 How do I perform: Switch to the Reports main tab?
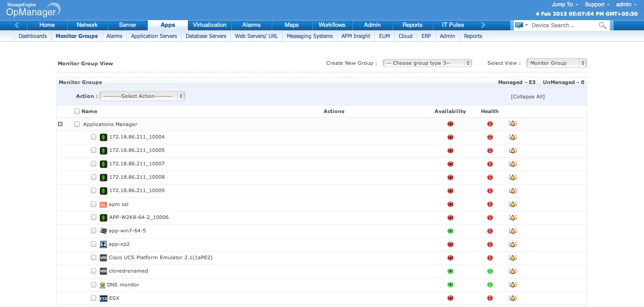point(413,25)
